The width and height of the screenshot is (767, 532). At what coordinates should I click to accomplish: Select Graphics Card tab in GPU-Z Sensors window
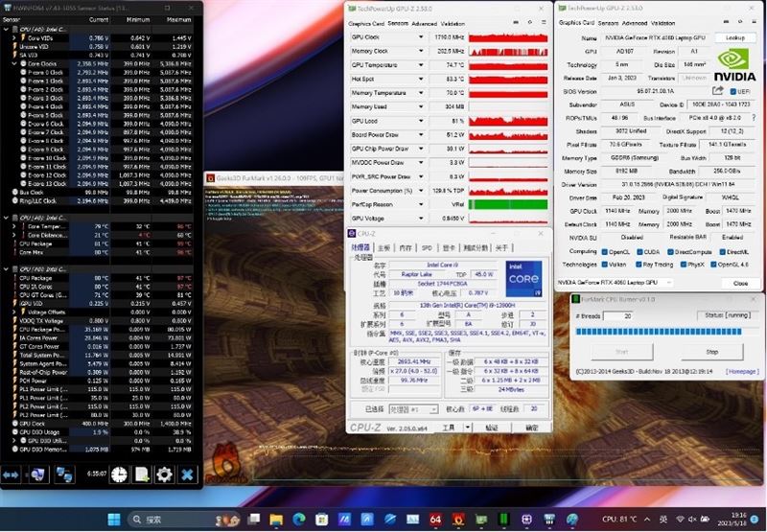366,23
